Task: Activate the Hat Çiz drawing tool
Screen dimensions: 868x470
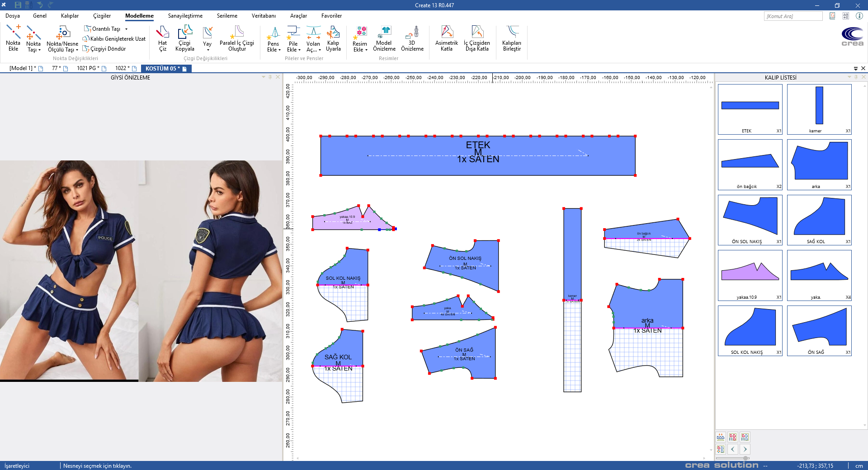Action: 162,38
